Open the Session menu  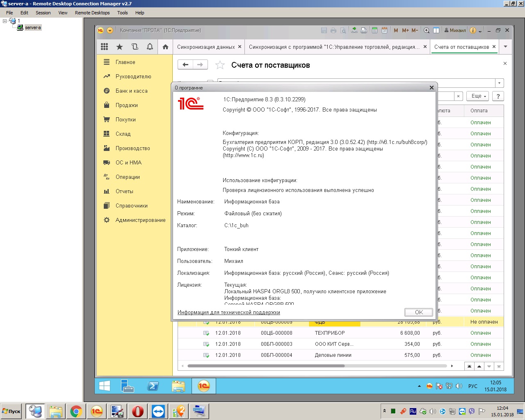[43, 13]
